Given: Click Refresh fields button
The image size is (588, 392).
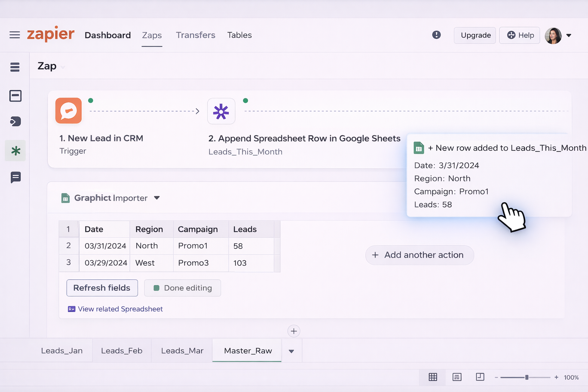Looking at the screenshot, I should click(102, 288).
